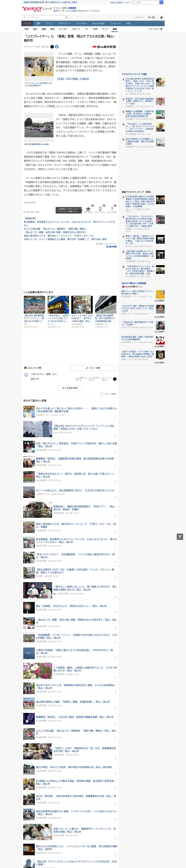Open the comment count bubble under headline
This screenshot has height=868, width=186.
point(44,47)
